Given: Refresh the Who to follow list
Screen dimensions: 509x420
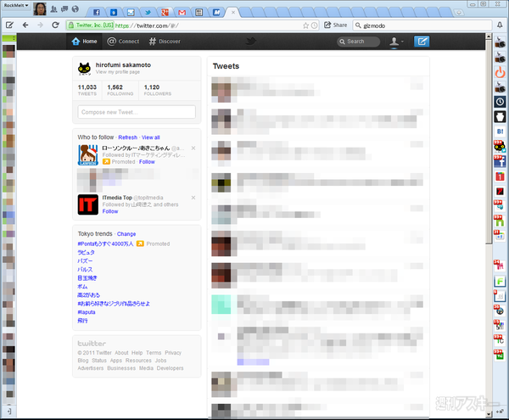Looking at the screenshot, I should click(127, 137).
